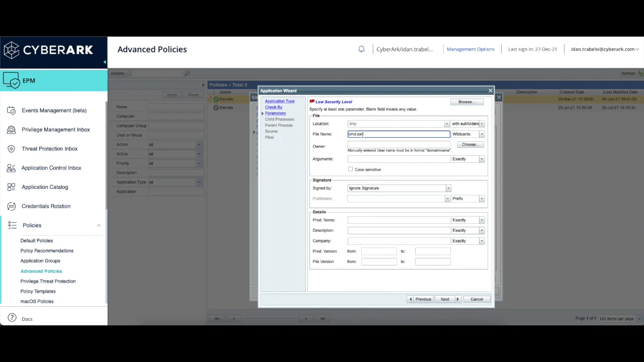Cancel the Application Wizard

[x=476, y=299]
